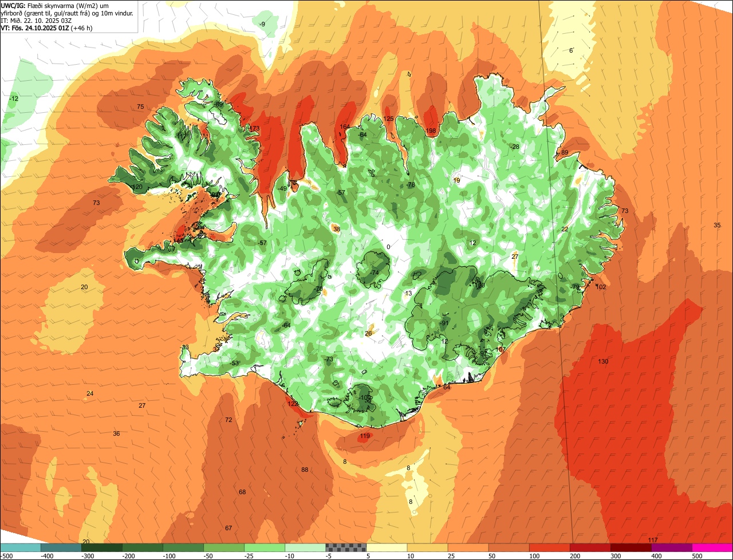Click the 38 value in west-central Iceland
The height and width of the screenshot is (560, 733).
pyautogui.click(x=337, y=229)
